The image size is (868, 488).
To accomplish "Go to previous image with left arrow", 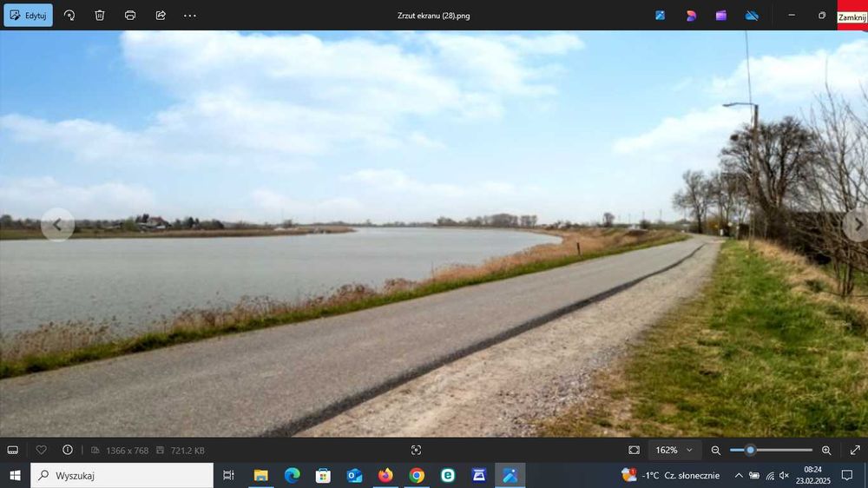I will pos(57,224).
